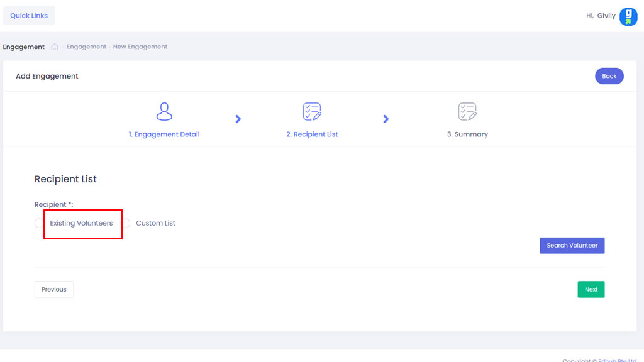Click the Hi, Givlly username text
Image resolution: width=644 pixels, height=362 pixels.
pos(601,16)
